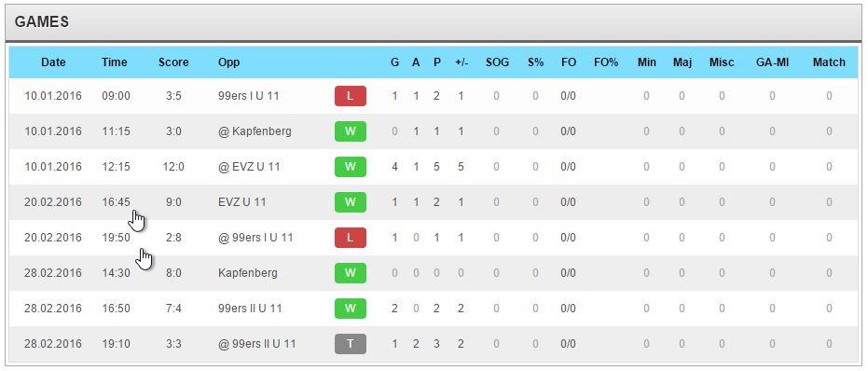The image size is (868, 371).
Task: Click the FO% column header
Action: pyautogui.click(x=606, y=62)
